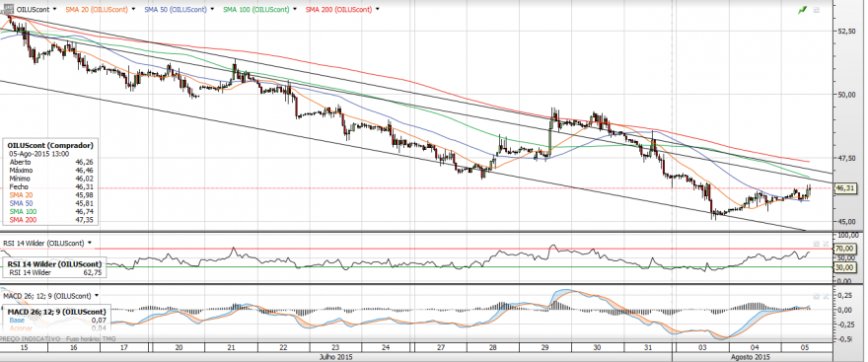Click the RSI 14 Wilder (OILUScont) panel title
The image size is (868, 362).
[x=43, y=243]
